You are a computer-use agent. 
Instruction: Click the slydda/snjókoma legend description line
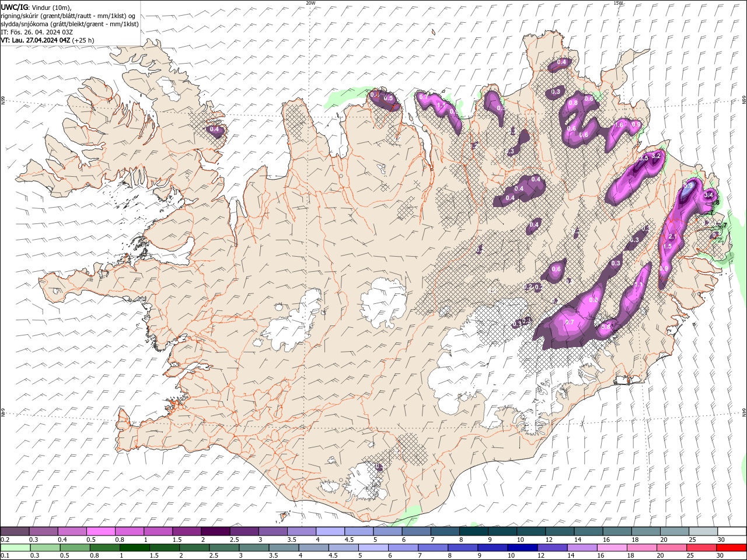tap(70, 24)
